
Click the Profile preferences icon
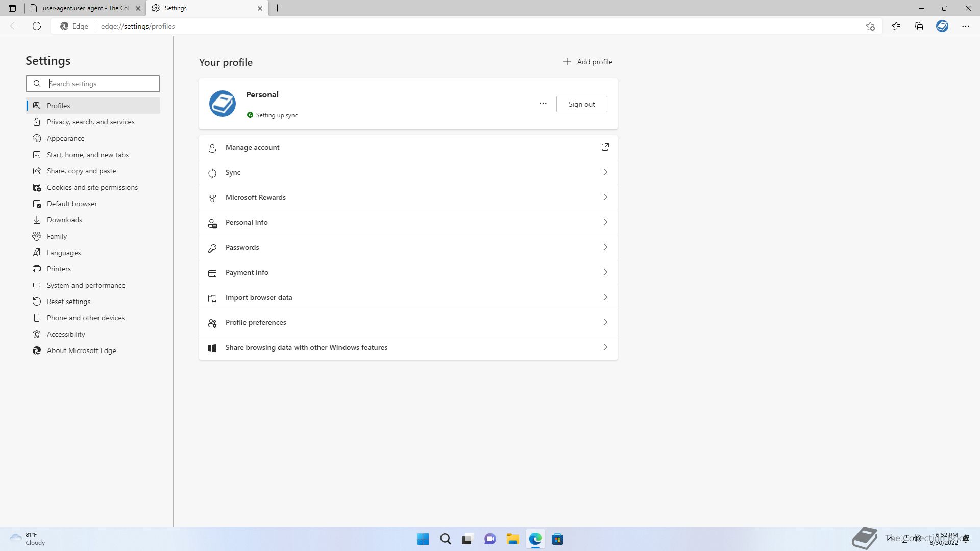click(212, 323)
